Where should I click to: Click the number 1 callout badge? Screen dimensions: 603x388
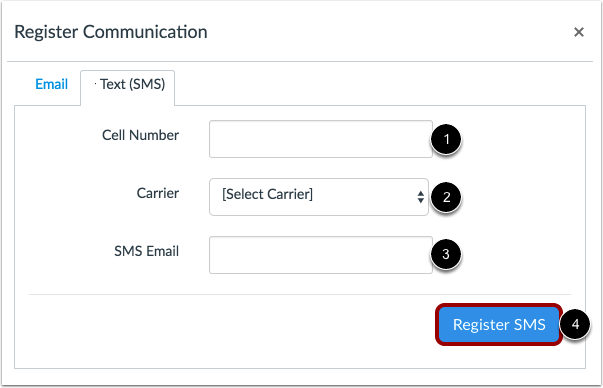(x=446, y=139)
